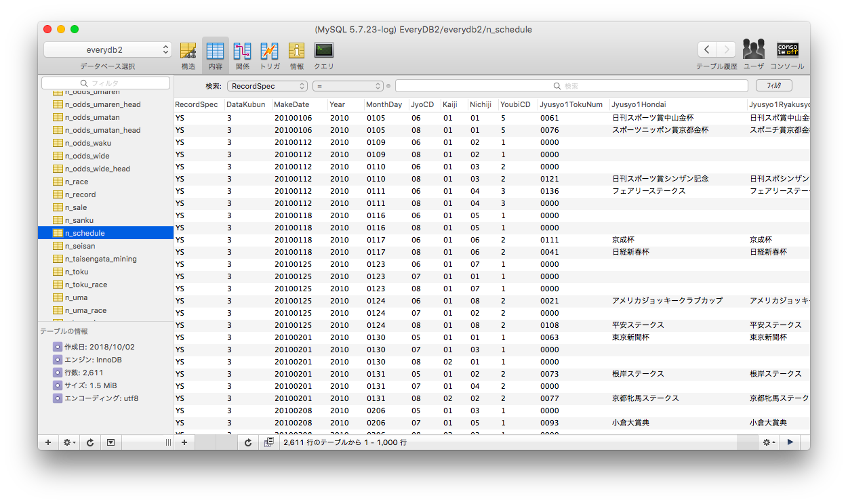
Task: Sort by JyoCD column header
Action: (x=424, y=104)
